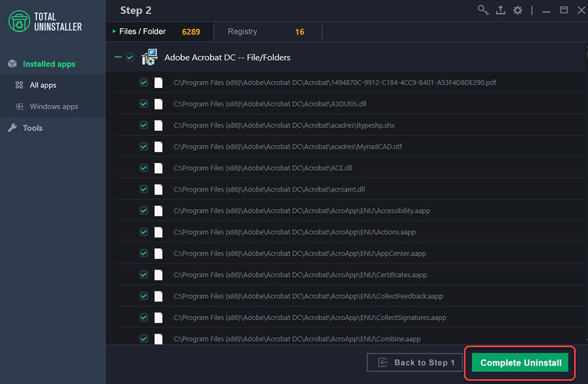The height and width of the screenshot is (384, 588).
Task: Switch to the Registry tab
Action: (268, 32)
